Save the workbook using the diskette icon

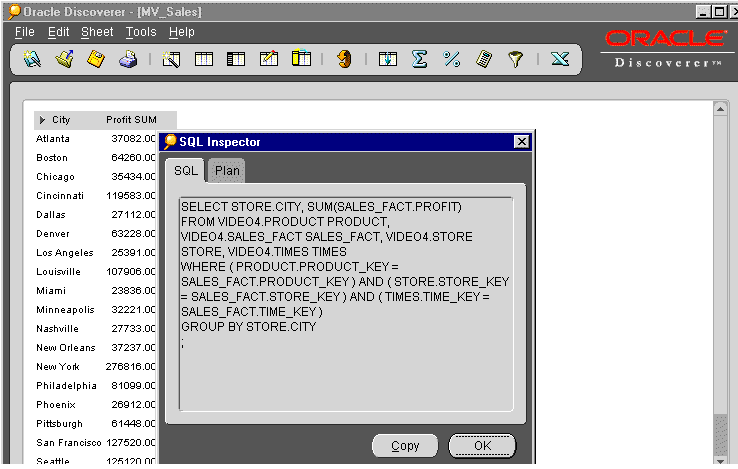96,60
